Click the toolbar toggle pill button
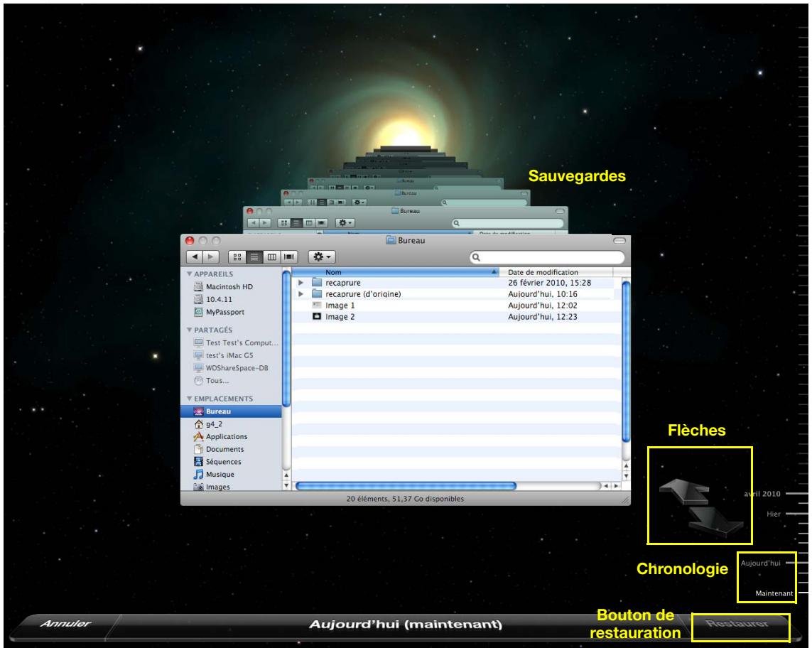 pos(619,241)
